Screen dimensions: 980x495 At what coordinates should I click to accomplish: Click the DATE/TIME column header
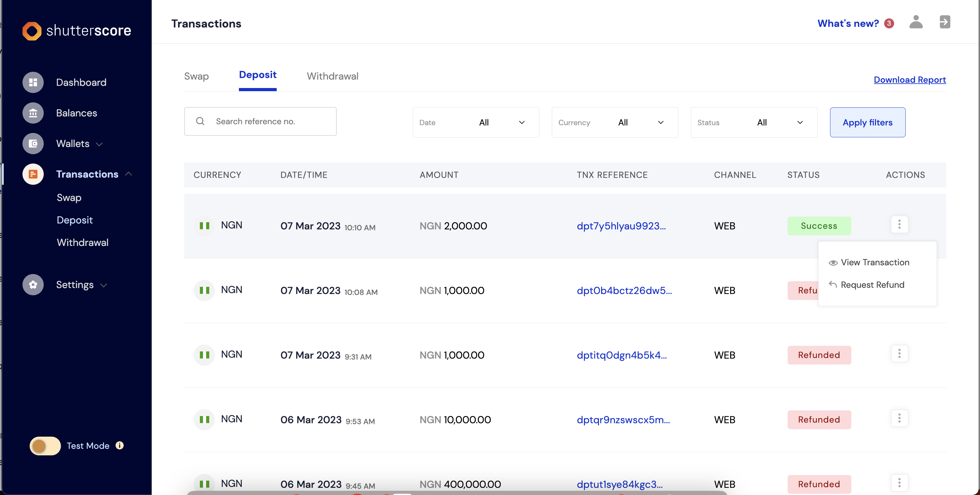[x=304, y=175]
